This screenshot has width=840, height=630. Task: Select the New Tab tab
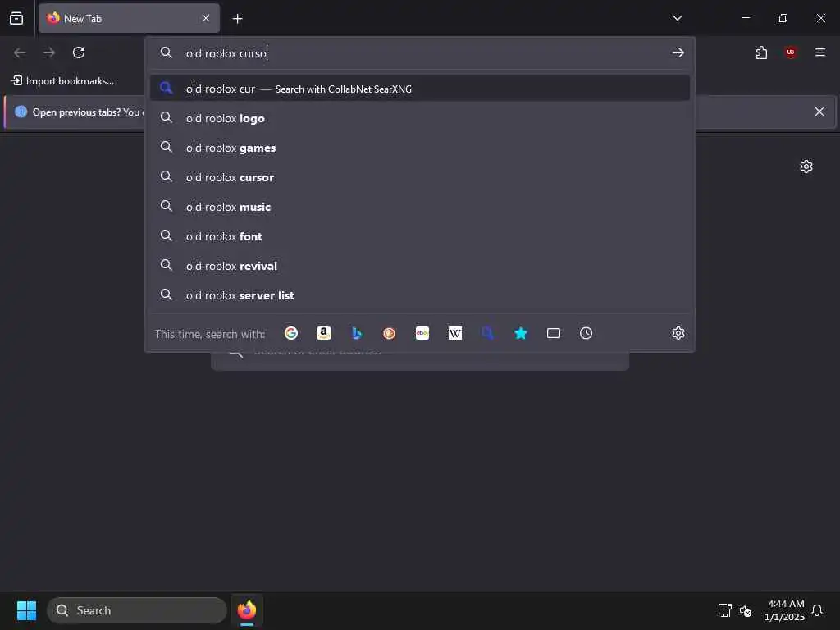[129, 18]
